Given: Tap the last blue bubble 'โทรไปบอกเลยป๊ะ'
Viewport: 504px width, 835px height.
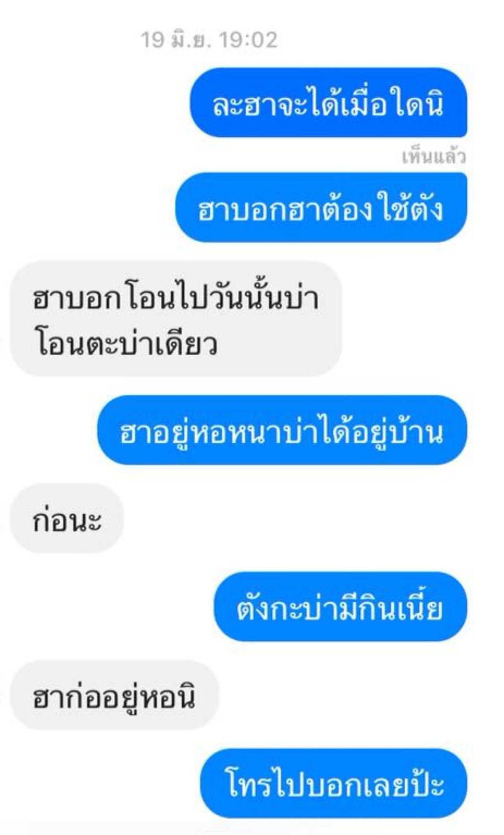Looking at the screenshot, I should [334, 783].
